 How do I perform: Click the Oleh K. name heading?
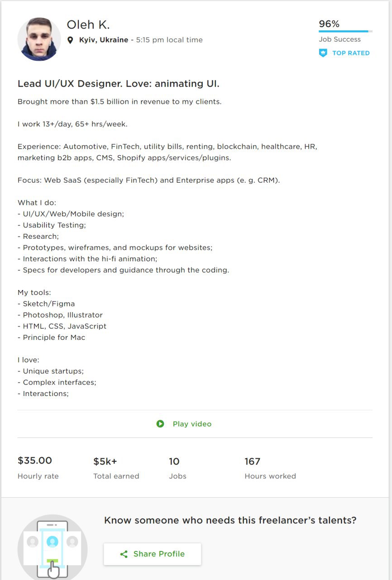tap(88, 24)
